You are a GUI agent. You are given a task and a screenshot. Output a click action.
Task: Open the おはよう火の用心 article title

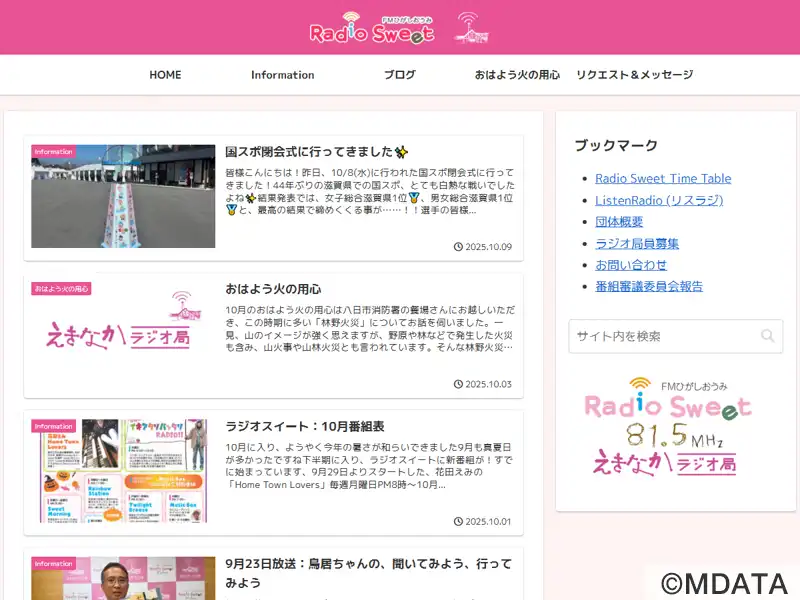click(273, 289)
